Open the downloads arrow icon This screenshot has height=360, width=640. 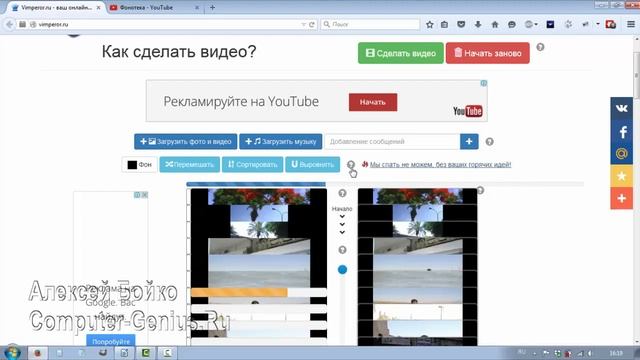click(x=478, y=24)
